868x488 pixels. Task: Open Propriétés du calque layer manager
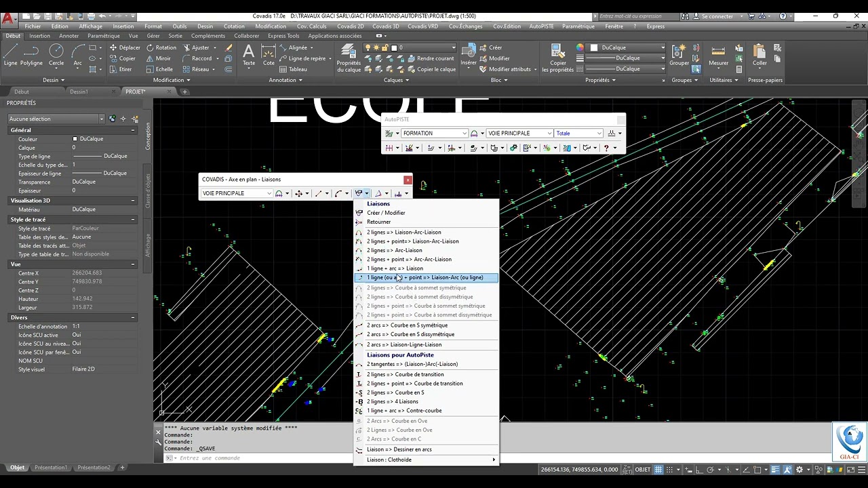tap(349, 58)
